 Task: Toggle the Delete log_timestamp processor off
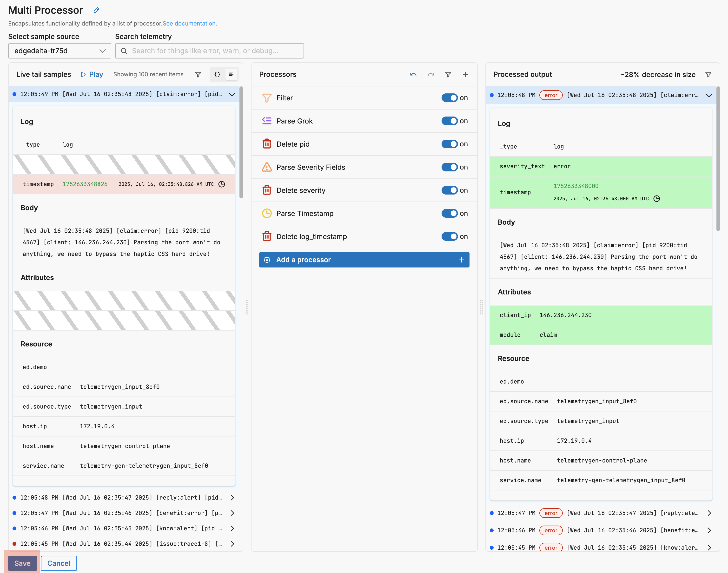coord(450,236)
